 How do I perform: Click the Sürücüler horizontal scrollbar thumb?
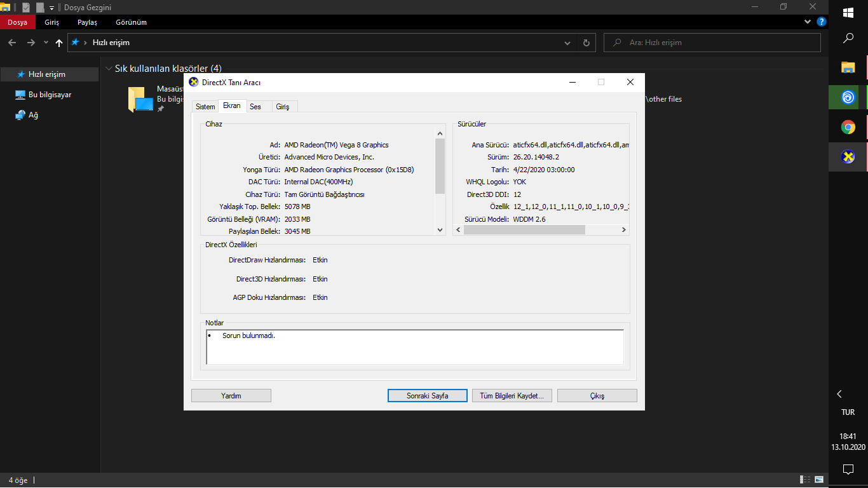(524, 230)
